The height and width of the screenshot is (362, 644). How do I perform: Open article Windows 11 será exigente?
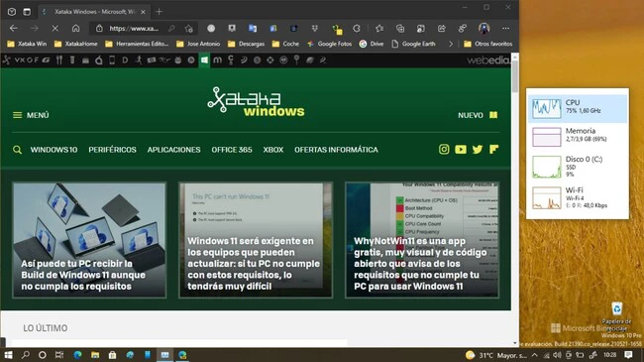(x=256, y=240)
